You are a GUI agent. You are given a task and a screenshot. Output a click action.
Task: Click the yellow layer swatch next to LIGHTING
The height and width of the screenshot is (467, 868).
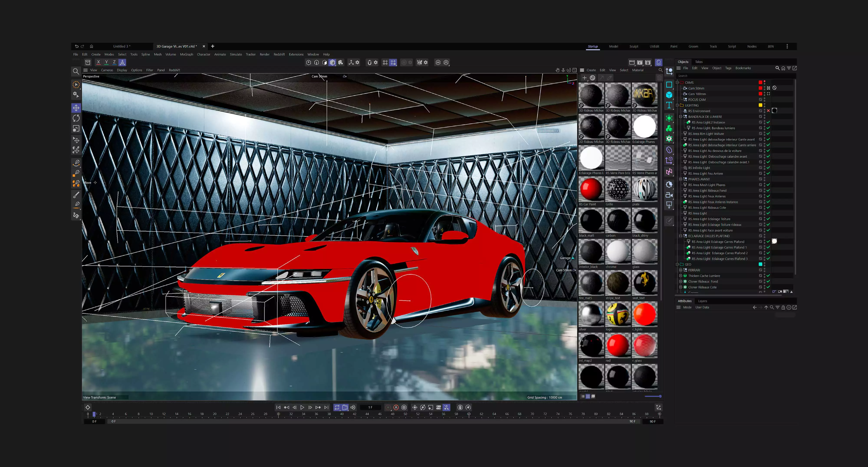[x=761, y=105]
